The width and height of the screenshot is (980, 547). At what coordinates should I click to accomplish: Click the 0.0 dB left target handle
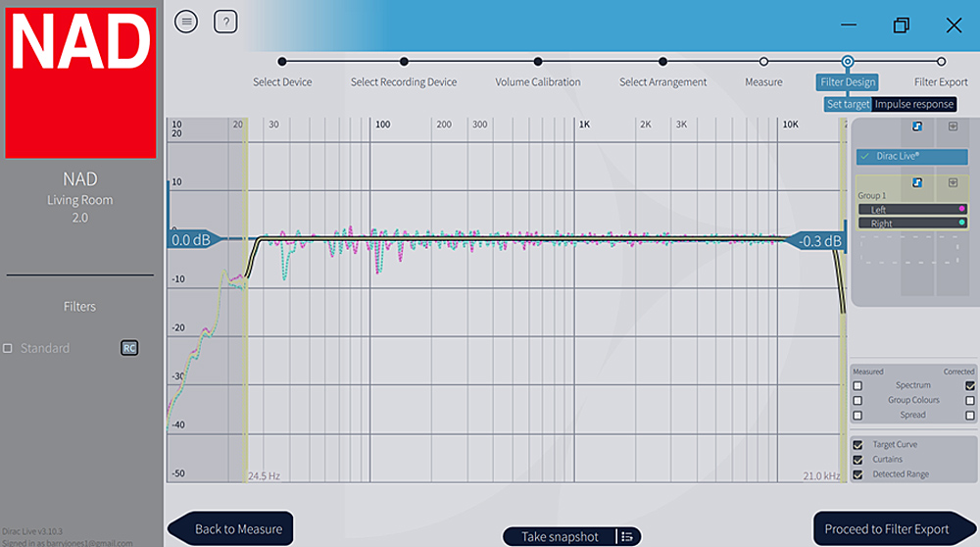(196, 240)
